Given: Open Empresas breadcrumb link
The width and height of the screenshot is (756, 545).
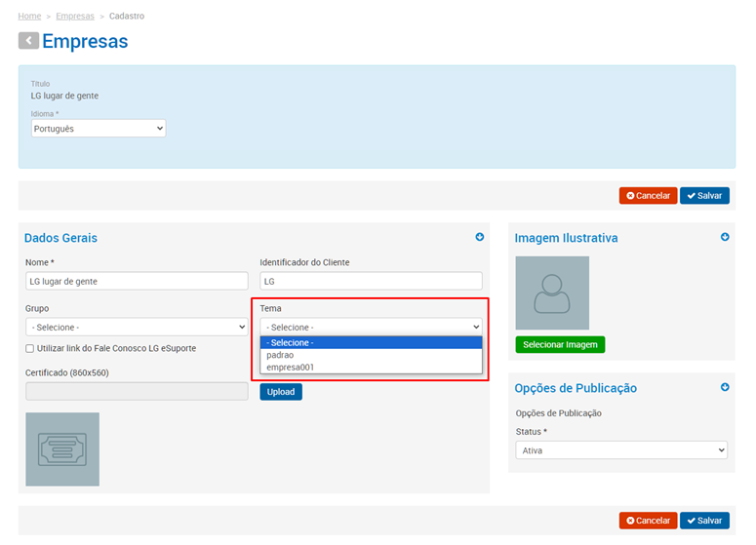Looking at the screenshot, I should 75,16.
